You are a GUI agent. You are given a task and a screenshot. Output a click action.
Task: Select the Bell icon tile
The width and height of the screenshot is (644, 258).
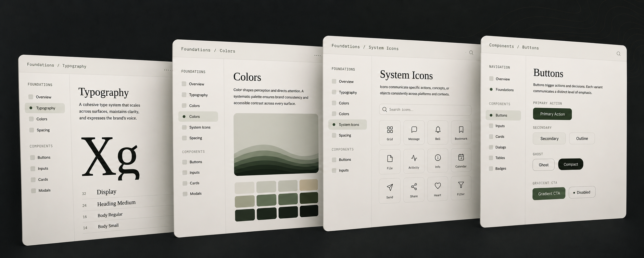click(x=438, y=132)
